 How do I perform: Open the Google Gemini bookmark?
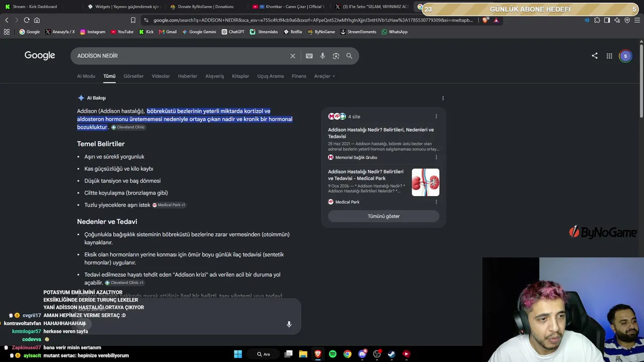point(199,32)
